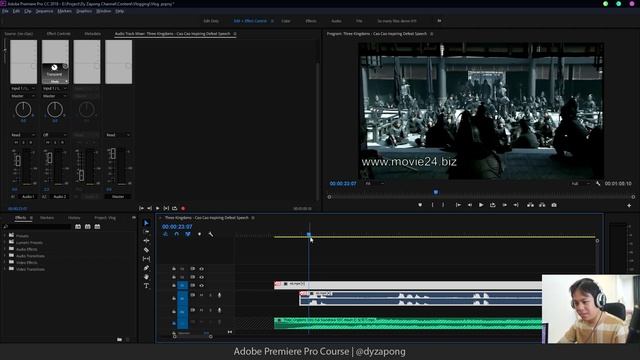Select the Ripple Edit tool
This screenshot has width=640, height=360.
click(146, 241)
